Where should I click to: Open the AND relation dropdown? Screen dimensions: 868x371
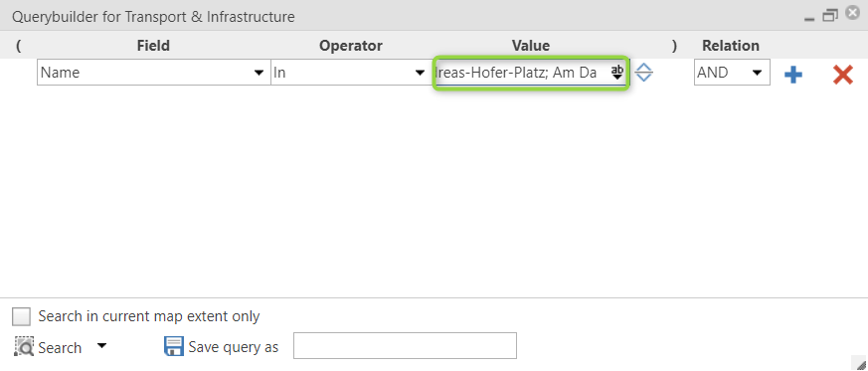point(757,73)
